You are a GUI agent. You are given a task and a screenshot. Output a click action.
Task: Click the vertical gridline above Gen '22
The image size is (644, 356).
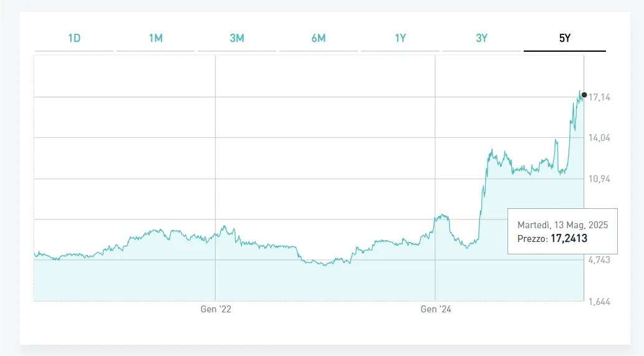point(215,156)
